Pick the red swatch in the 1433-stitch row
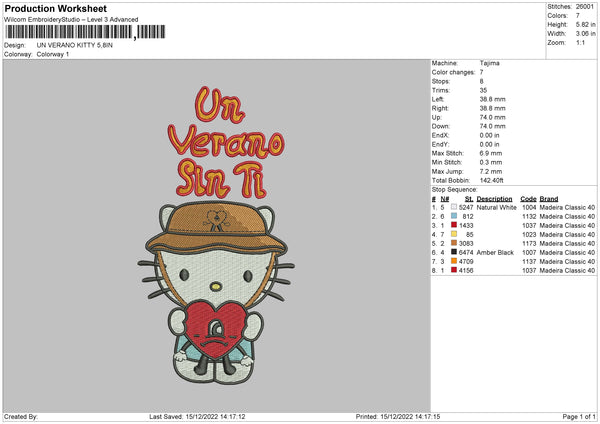Viewport: 600px width, 424px height. pos(454,225)
